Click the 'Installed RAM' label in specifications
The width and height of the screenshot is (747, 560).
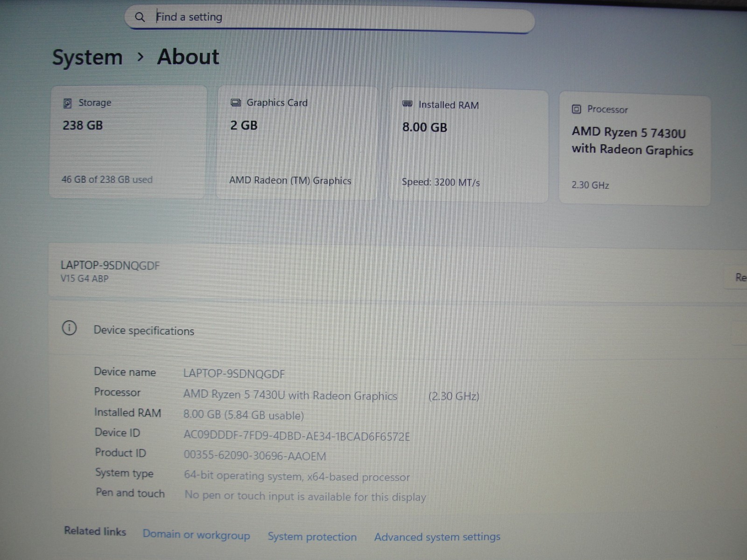[127, 413]
